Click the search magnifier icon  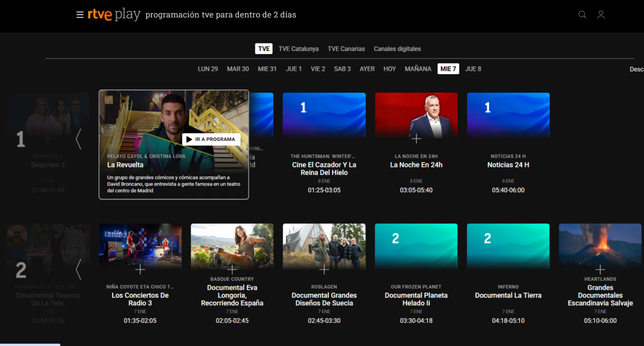coord(582,15)
